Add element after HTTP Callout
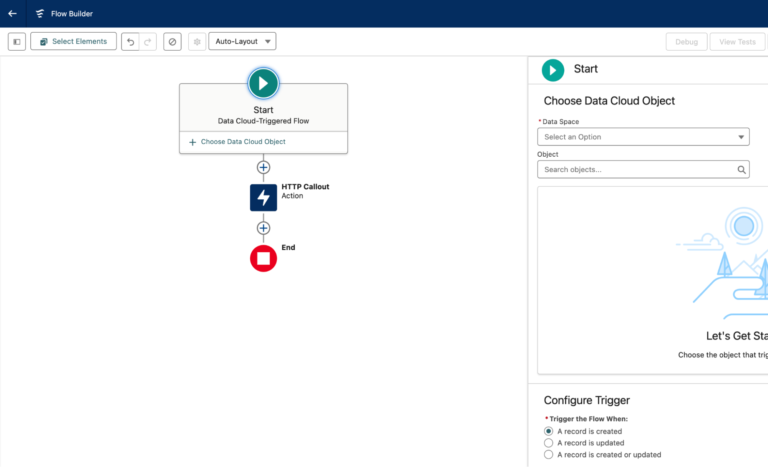Image resolution: width=768 pixels, height=467 pixels. click(x=264, y=228)
